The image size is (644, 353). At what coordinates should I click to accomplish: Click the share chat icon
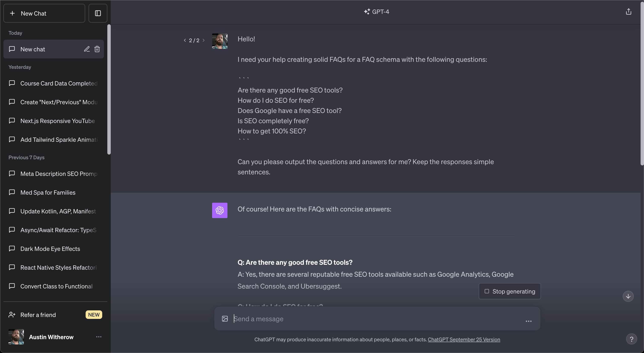[x=628, y=12]
